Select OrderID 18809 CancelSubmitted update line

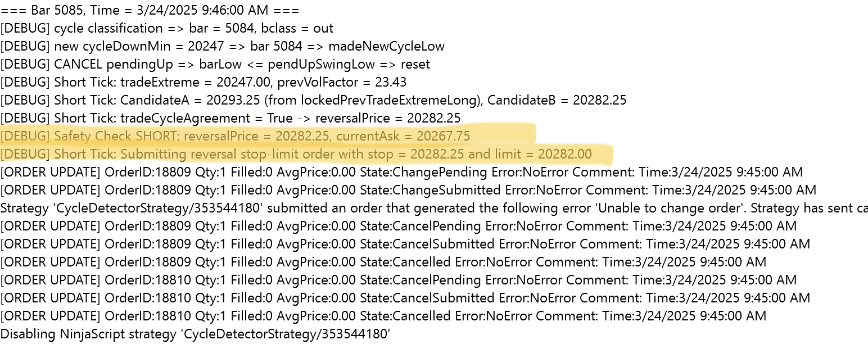pyautogui.click(x=405, y=244)
